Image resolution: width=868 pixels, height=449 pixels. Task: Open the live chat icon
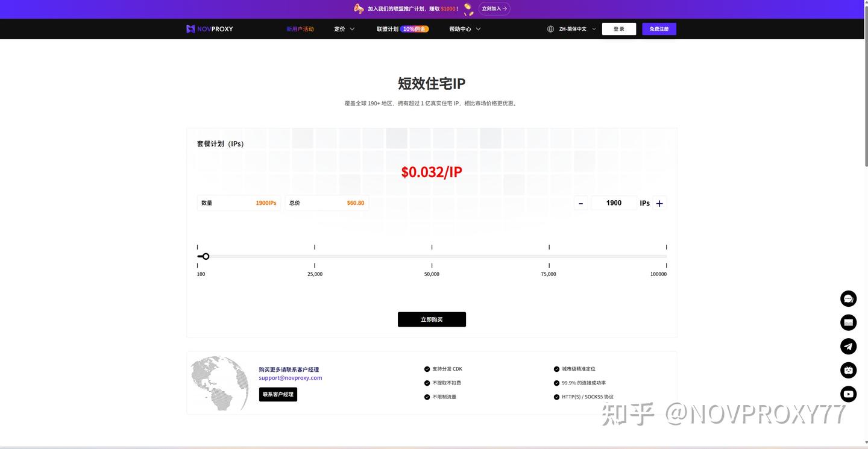coord(848,298)
